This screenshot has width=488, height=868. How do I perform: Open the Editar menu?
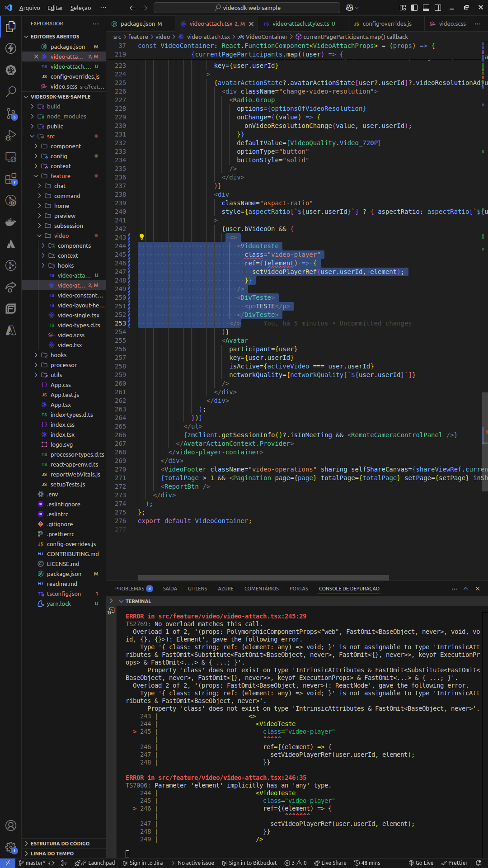click(55, 8)
